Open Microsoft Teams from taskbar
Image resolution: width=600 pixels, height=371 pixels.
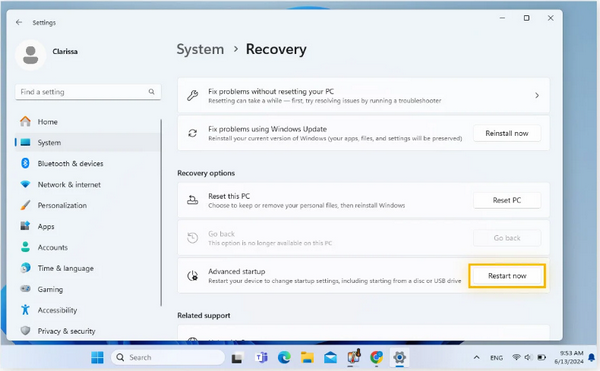pyautogui.click(x=261, y=358)
